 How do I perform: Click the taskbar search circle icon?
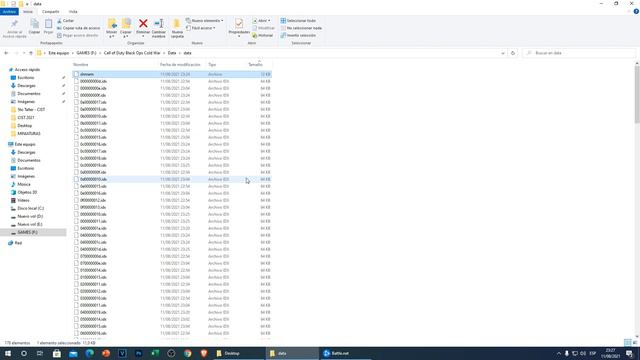pos(24,353)
